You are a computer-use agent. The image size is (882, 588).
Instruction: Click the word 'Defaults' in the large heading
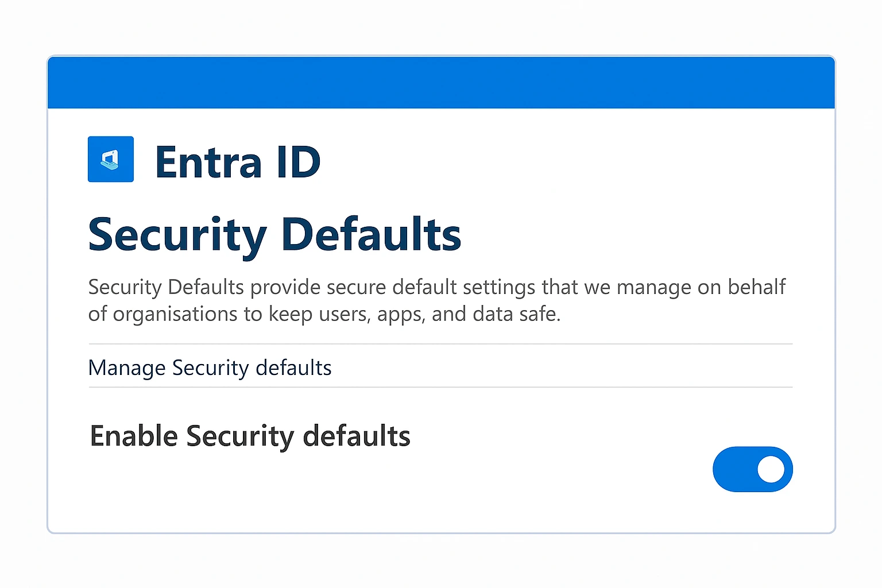[372, 234]
